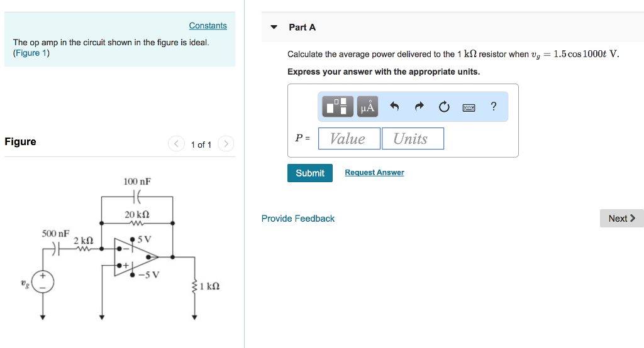Open help question mark
Screen dimensions: 644x348
point(494,106)
